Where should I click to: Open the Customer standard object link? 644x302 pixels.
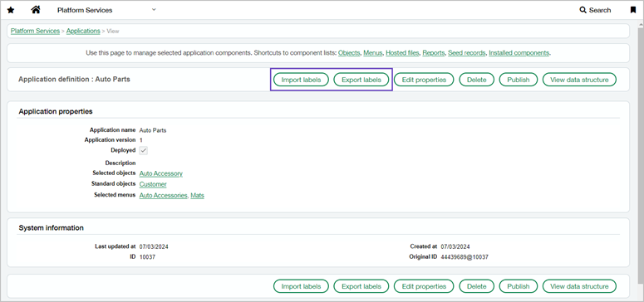pyautogui.click(x=153, y=184)
